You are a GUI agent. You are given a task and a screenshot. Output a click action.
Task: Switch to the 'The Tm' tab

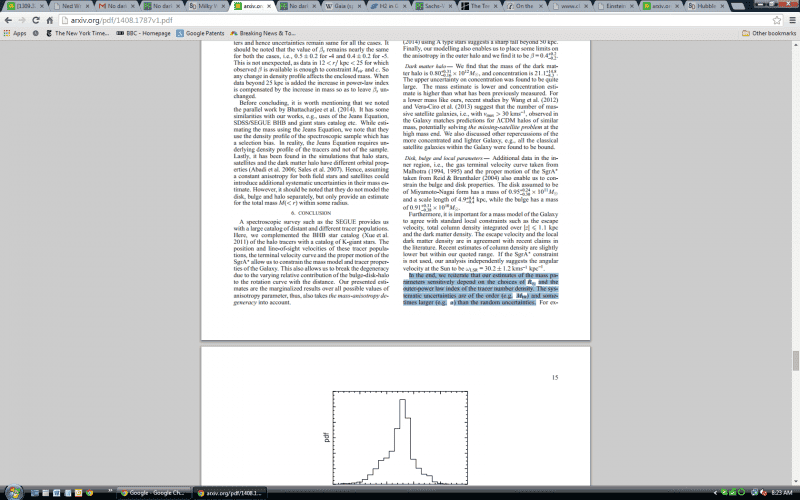(x=479, y=6)
